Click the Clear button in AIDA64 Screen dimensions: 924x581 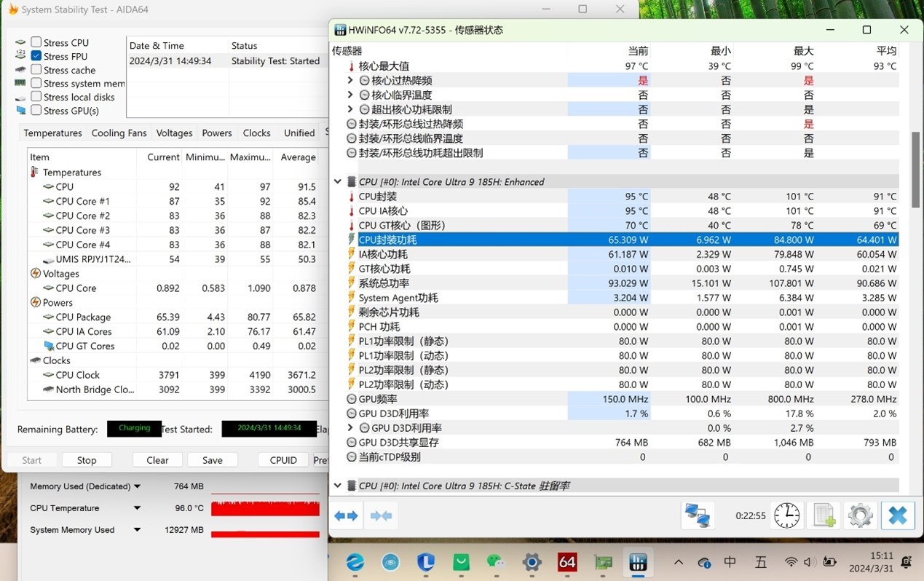pyautogui.click(x=157, y=460)
